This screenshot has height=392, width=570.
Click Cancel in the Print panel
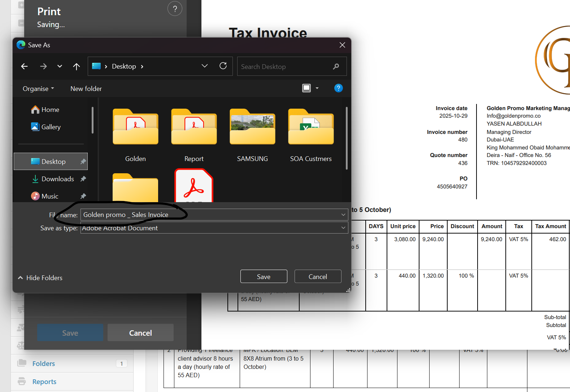pyautogui.click(x=140, y=333)
